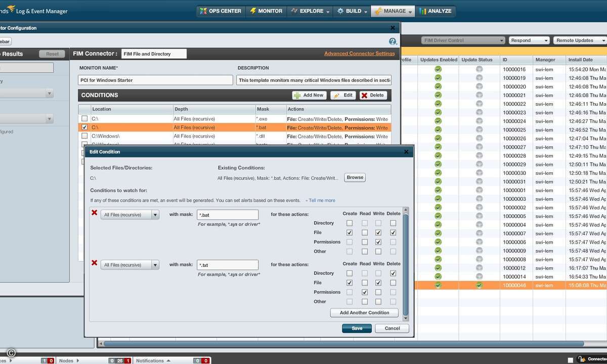Screen dimensions: 607x364
Task: Expand the Remote Updates dropdown
Action: [x=602, y=40]
